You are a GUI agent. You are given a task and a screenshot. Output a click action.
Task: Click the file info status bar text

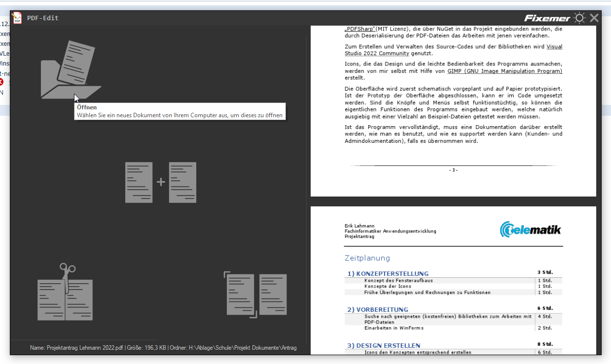click(x=163, y=348)
